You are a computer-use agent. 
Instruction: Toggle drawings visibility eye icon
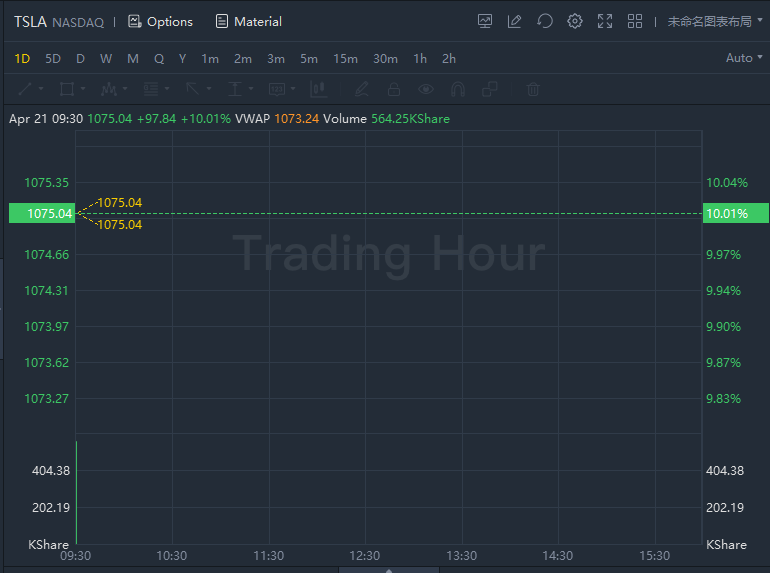tap(426, 89)
